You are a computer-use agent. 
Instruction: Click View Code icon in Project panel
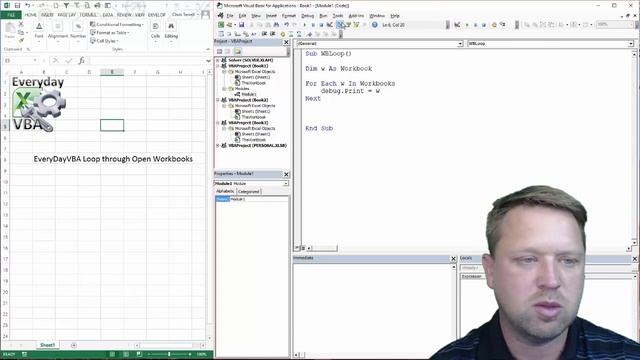pos(220,51)
